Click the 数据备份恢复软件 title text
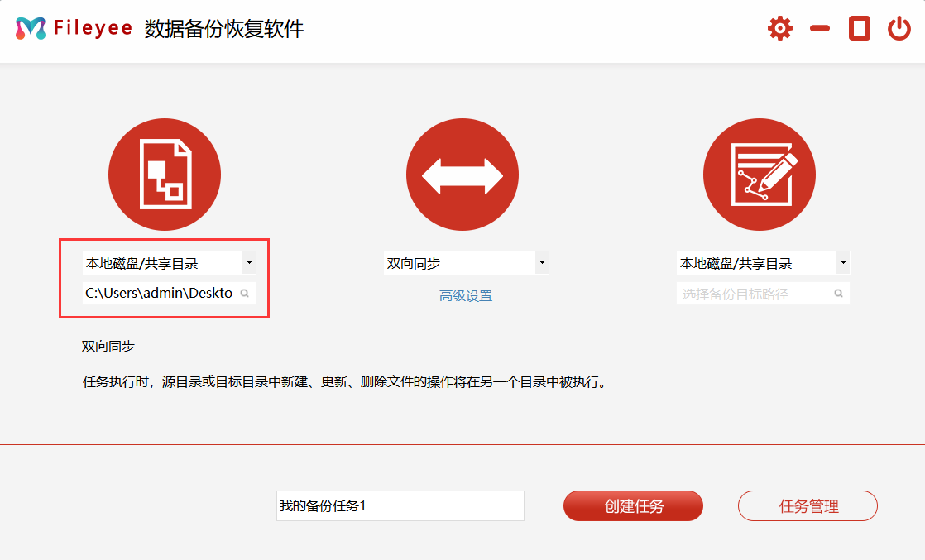Screen dimensions: 925x560 [224, 29]
